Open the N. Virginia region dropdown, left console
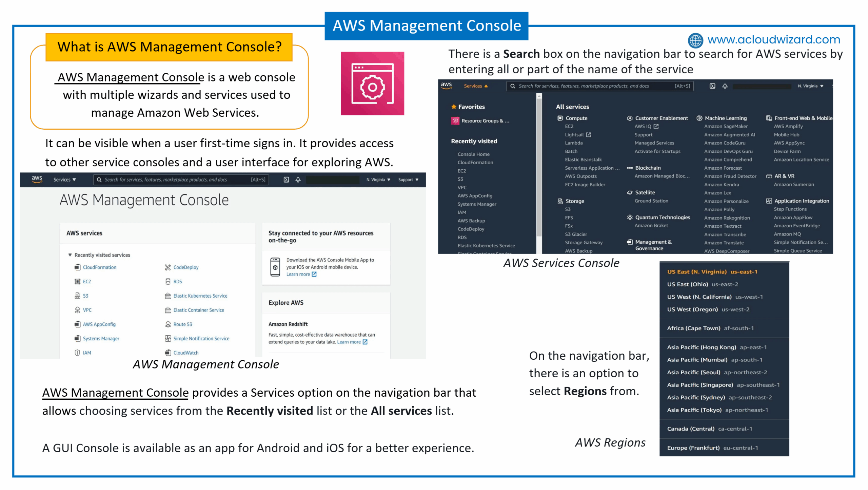 pyautogui.click(x=378, y=180)
